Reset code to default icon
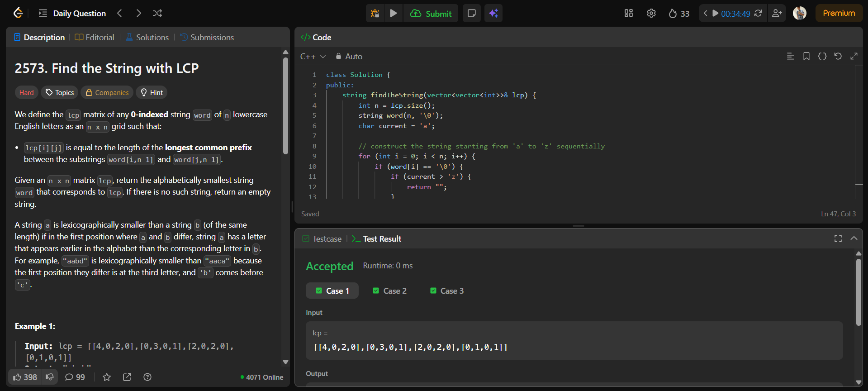Viewport: 868px width, 391px height. click(838, 56)
